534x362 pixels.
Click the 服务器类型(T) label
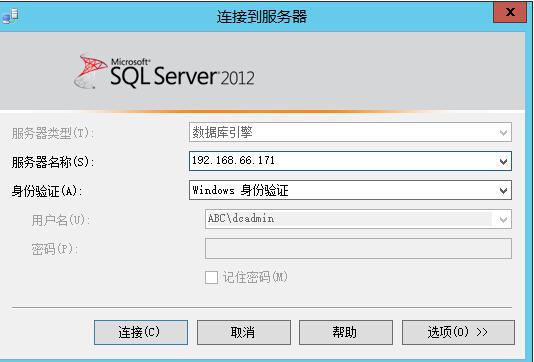tap(53, 133)
